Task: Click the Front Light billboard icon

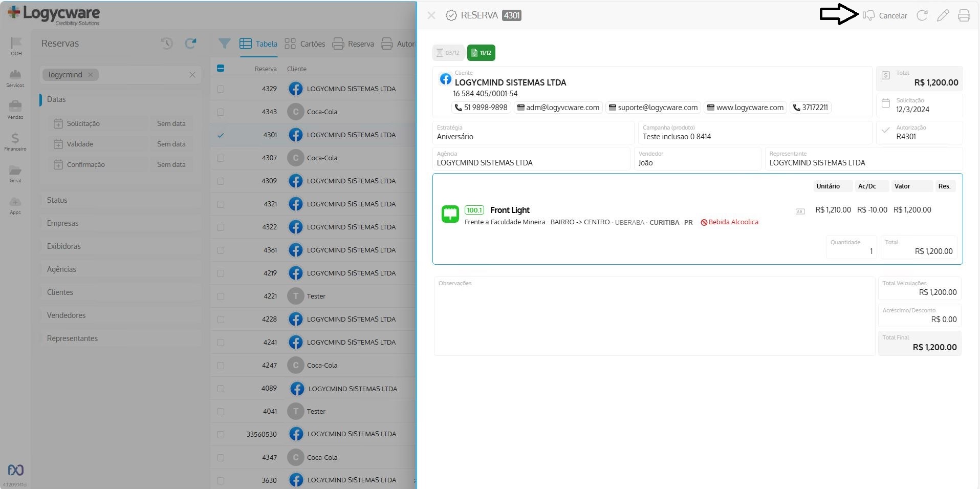Action: coord(450,214)
